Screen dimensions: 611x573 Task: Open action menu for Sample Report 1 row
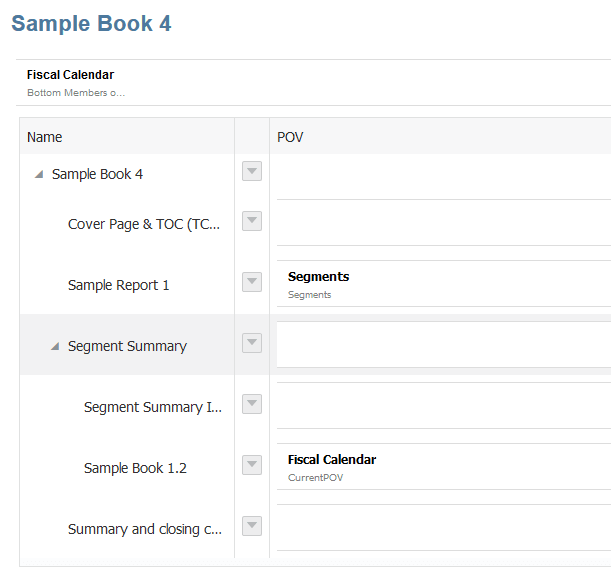252,282
